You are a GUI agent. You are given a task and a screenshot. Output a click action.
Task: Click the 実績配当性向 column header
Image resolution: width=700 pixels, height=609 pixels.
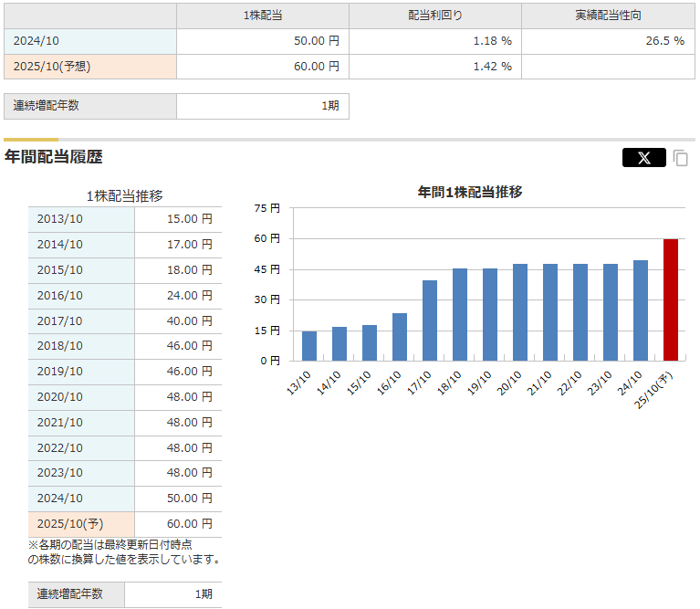coord(607,16)
